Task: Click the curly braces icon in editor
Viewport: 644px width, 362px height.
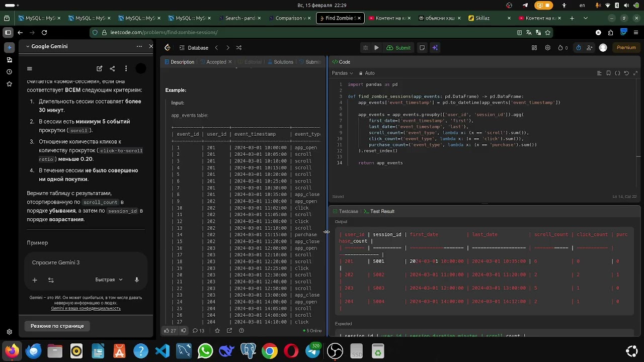Action: click(x=617, y=73)
